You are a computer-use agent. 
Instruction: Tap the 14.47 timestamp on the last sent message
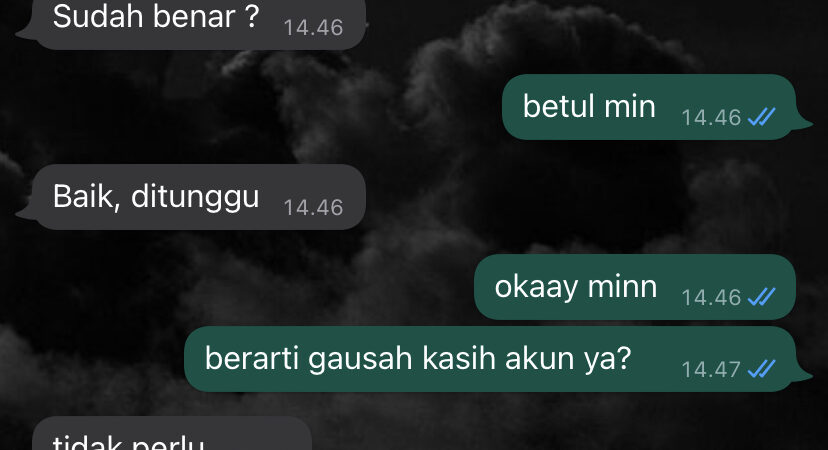711,370
